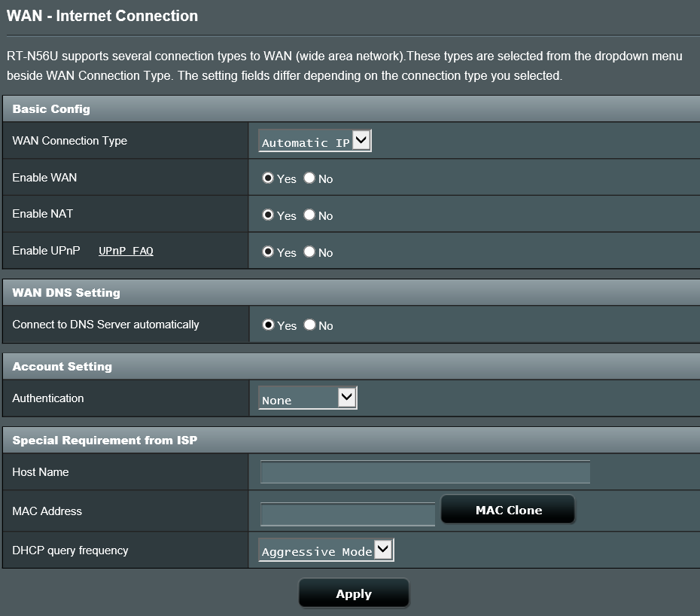
Task: Choose No for automatic DNS connection
Action: 309,325
